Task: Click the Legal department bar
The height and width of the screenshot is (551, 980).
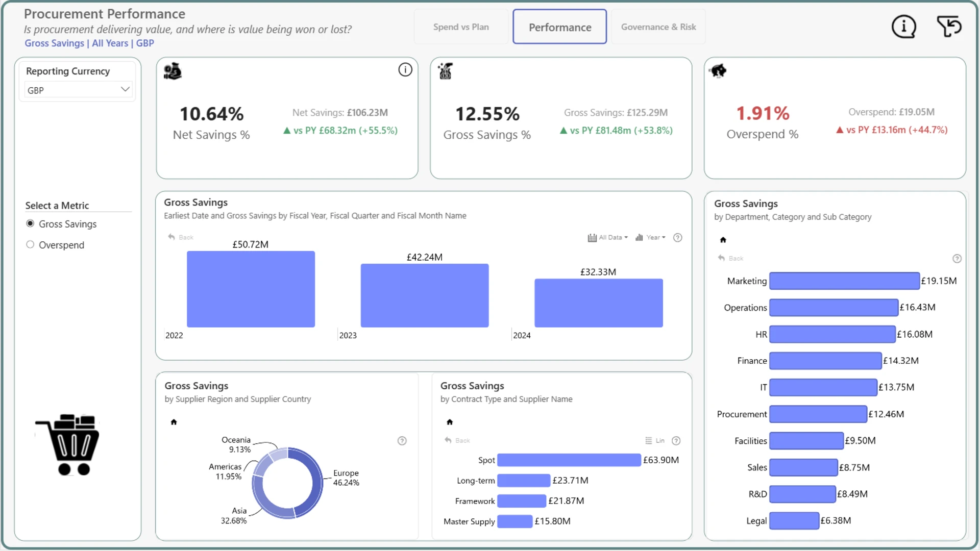Action: point(794,521)
